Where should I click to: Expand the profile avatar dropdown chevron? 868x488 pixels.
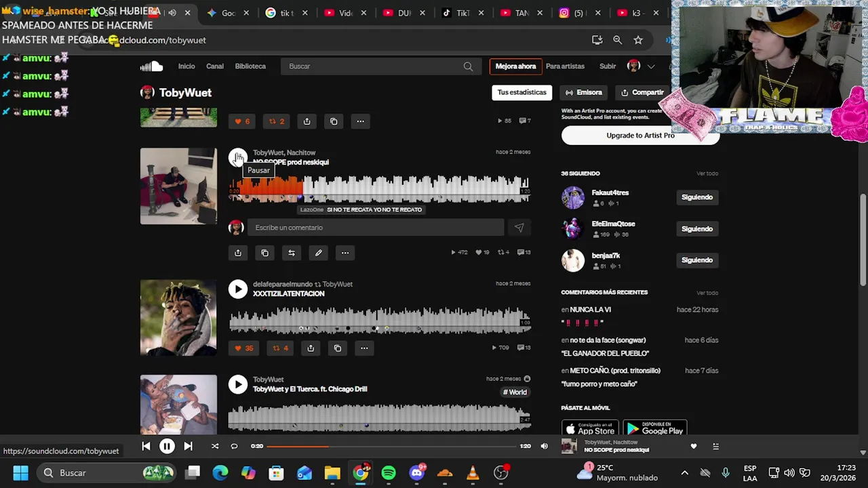pos(651,66)
